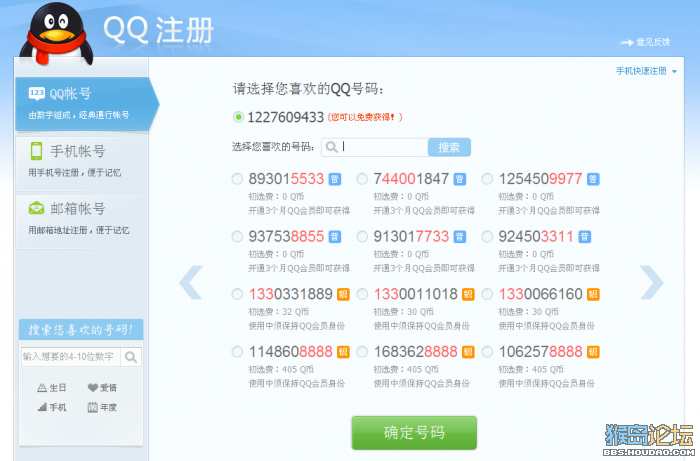The image size is (700, 461).
Task: Click orange 靓 badge beside 1330331889
Action: 343,294
